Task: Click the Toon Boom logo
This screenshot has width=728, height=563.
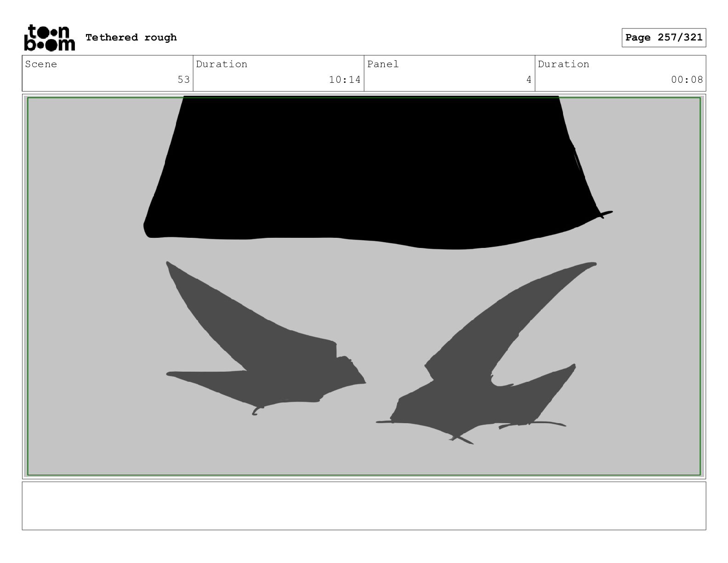Action: [49, 37]
